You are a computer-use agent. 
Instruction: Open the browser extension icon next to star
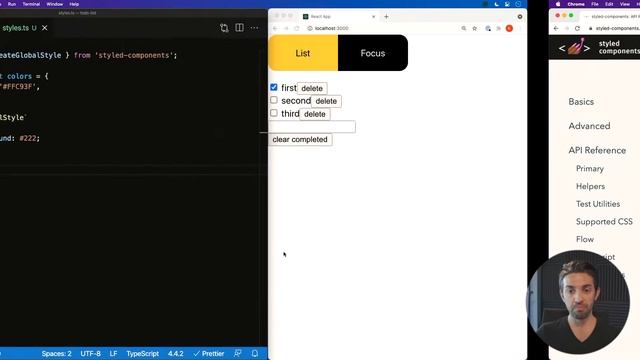tap(488, 28)
